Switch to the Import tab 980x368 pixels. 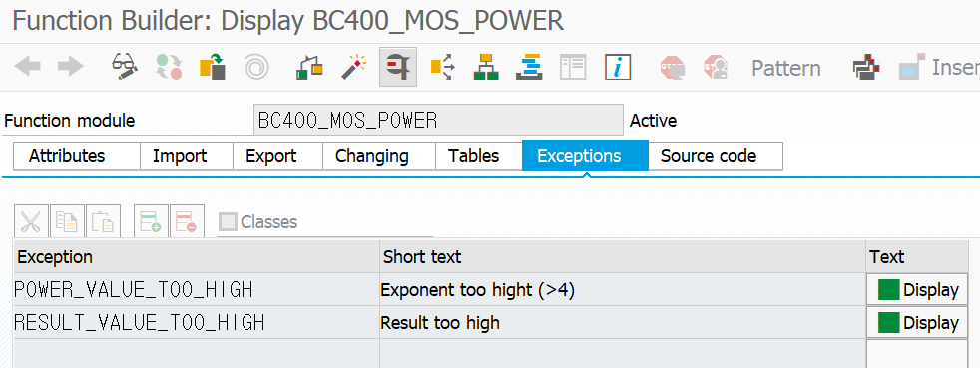coord(187,156)
